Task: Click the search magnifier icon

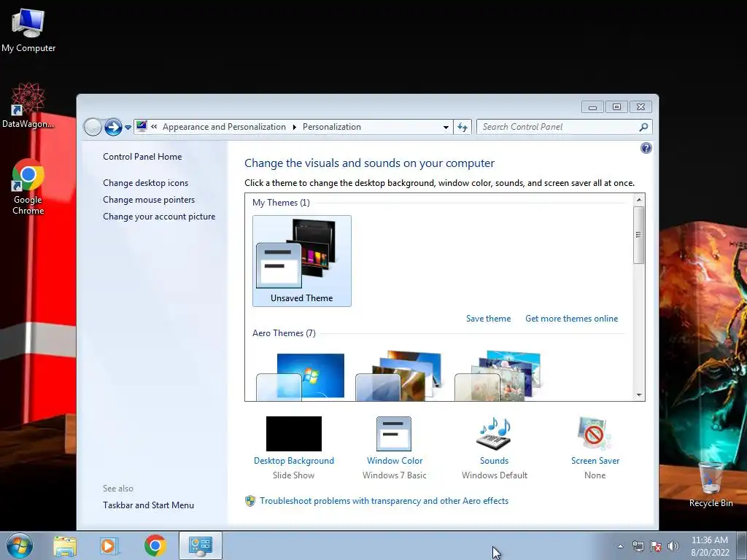Action: point(643,127)
